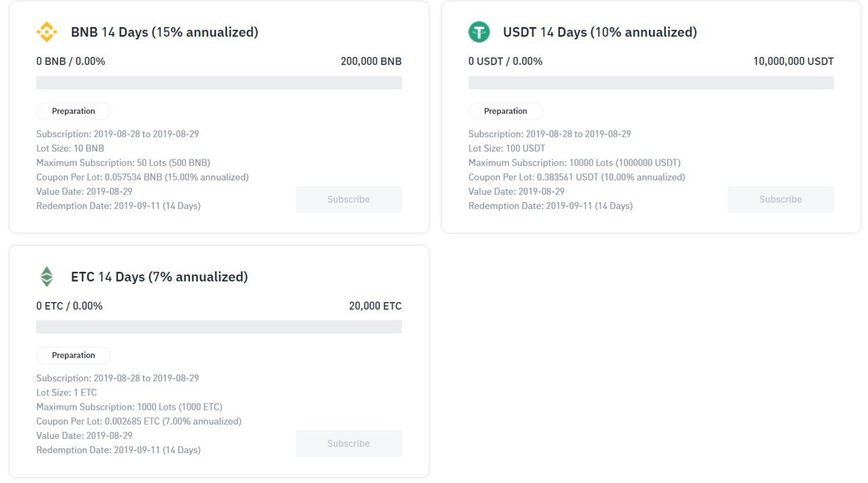Viewport: 868px width, 483px height.
Task: Click the 20,000 ETC total cap text
Action: tap(375, 306)
